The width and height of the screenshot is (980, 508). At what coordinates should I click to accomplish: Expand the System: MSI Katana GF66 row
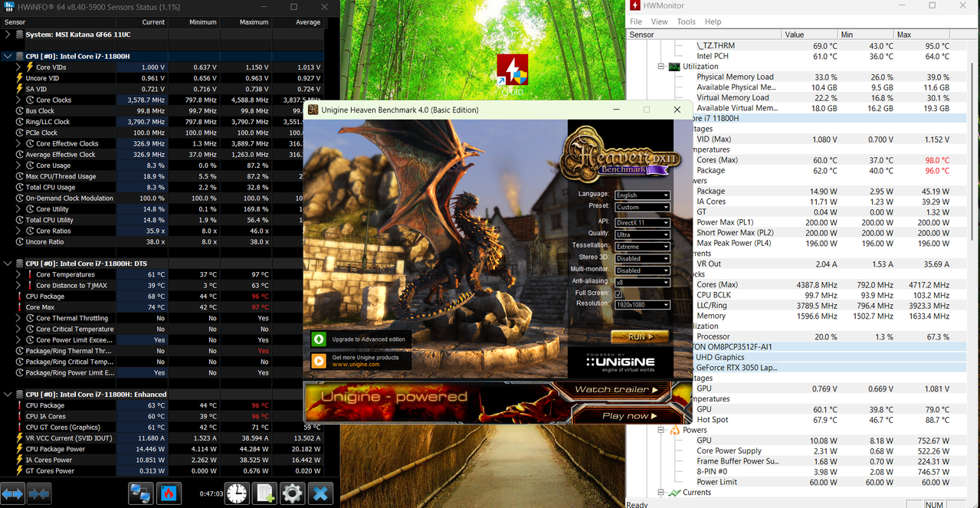[8, 34]
